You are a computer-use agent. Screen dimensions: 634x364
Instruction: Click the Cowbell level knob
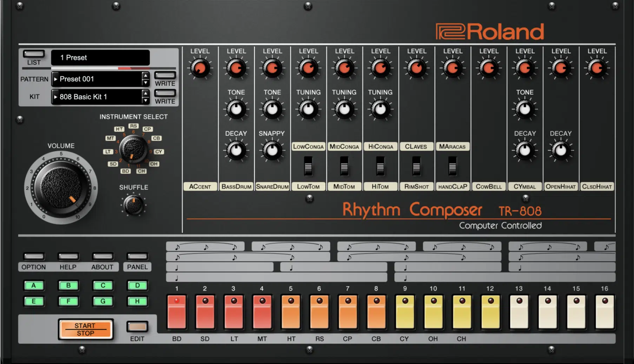click(x=489, y=68)
